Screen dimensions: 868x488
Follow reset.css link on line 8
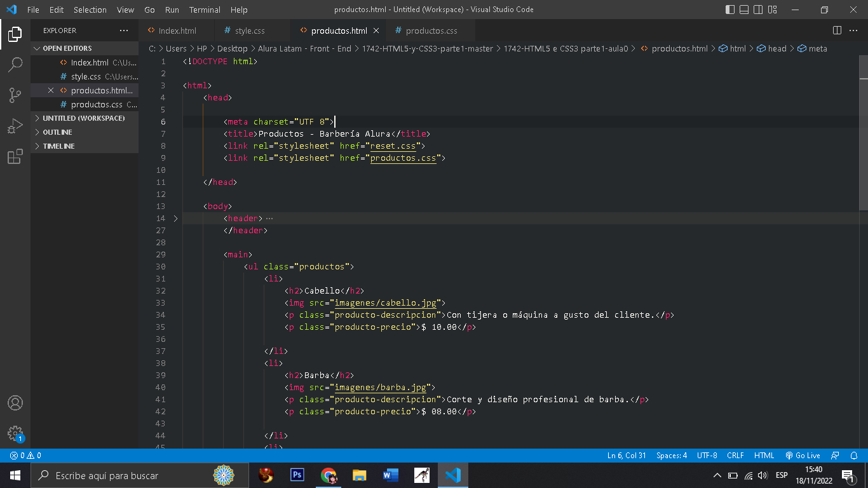pos(393,146)
